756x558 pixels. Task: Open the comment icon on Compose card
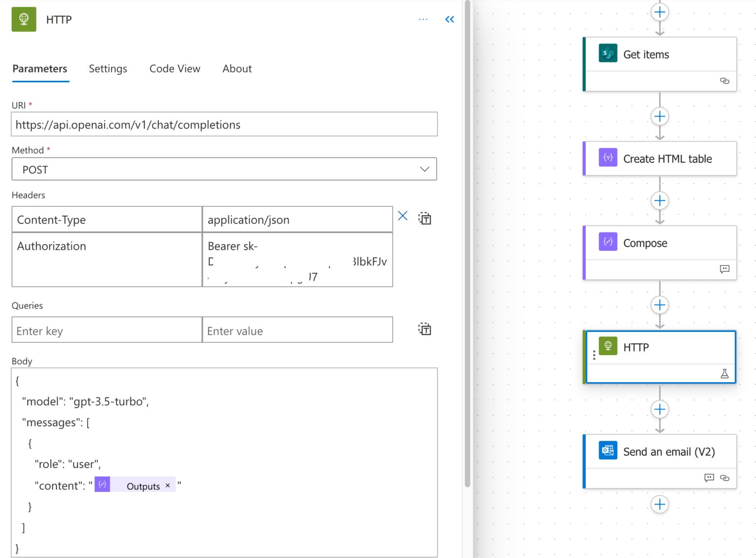click(x=724, y=269)
